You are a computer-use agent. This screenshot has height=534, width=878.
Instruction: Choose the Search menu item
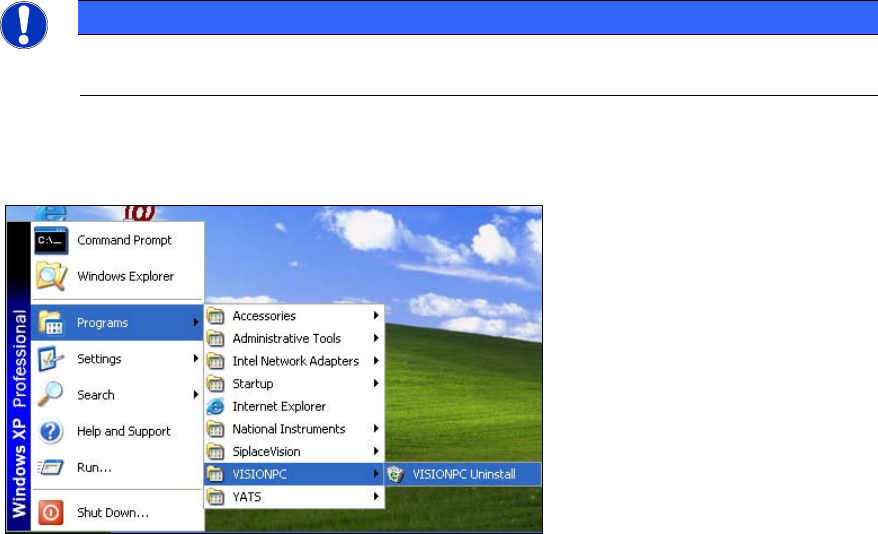pyautogui.click(x=117, y=395)
